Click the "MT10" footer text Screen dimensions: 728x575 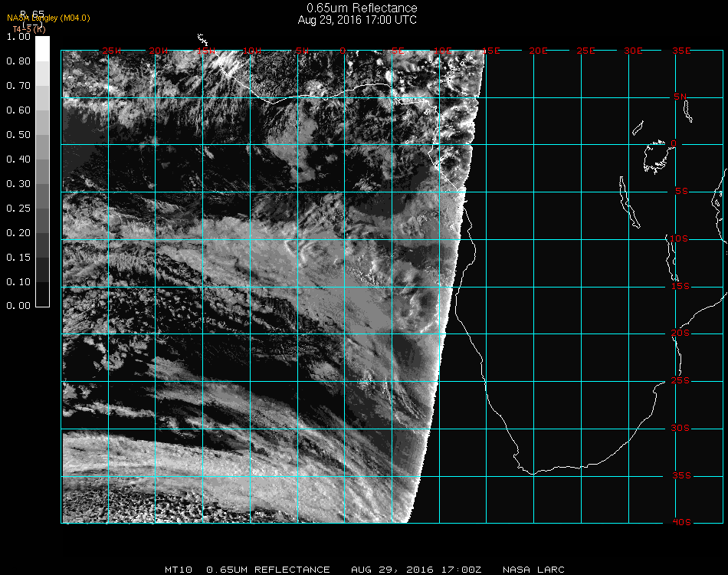[179, 570]
